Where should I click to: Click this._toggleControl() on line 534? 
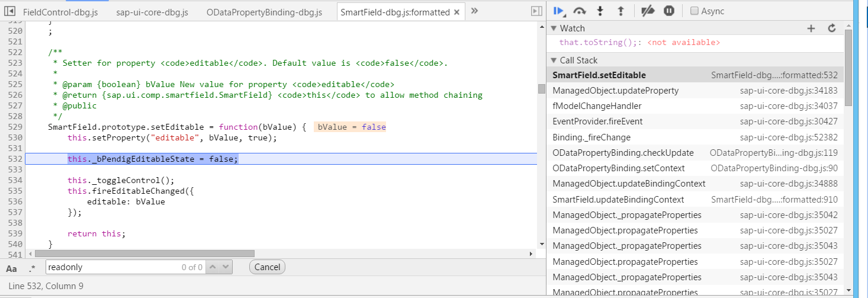[121, 180]
